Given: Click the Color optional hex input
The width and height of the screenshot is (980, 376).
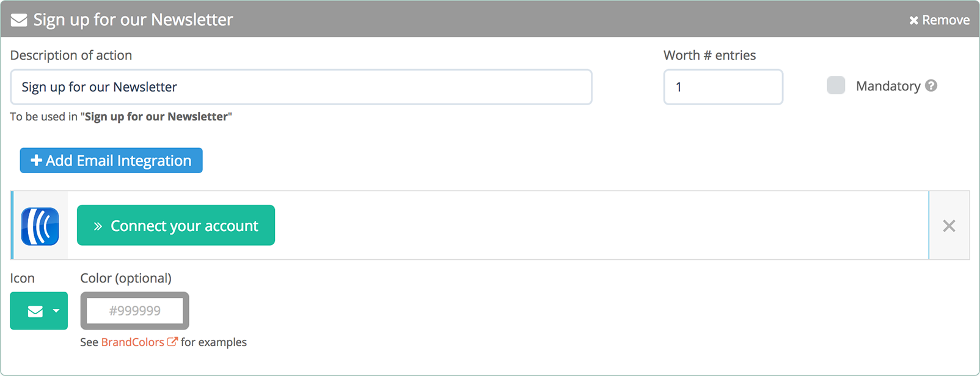Looking at the screenshot, I should pos(134,311).
